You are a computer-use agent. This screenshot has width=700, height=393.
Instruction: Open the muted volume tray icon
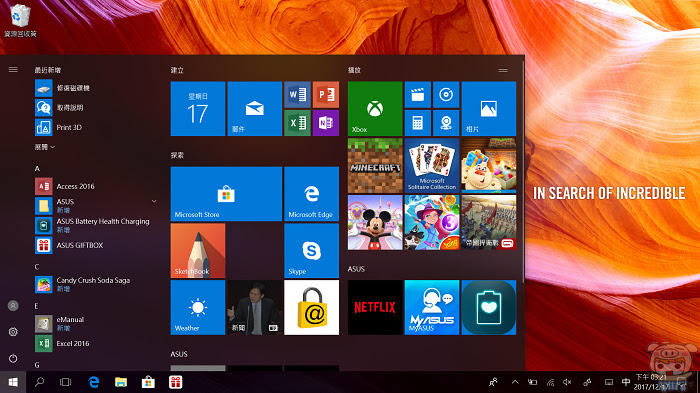pos(567,382)
